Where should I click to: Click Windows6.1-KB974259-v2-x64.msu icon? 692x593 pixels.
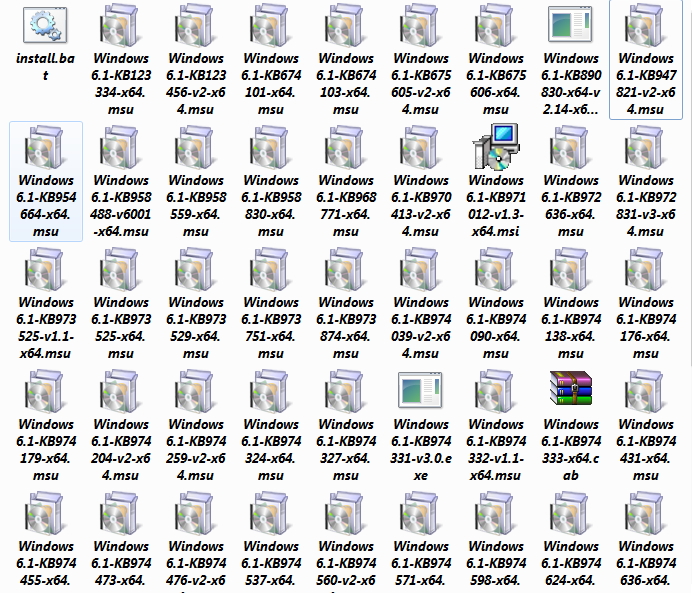pyautogui.click(x=196, y=391)
